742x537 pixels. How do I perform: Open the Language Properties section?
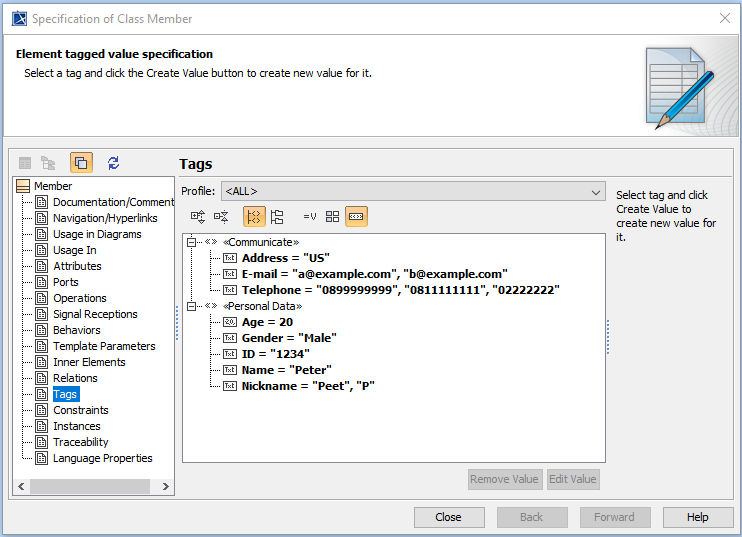click(x=103, y=458)
